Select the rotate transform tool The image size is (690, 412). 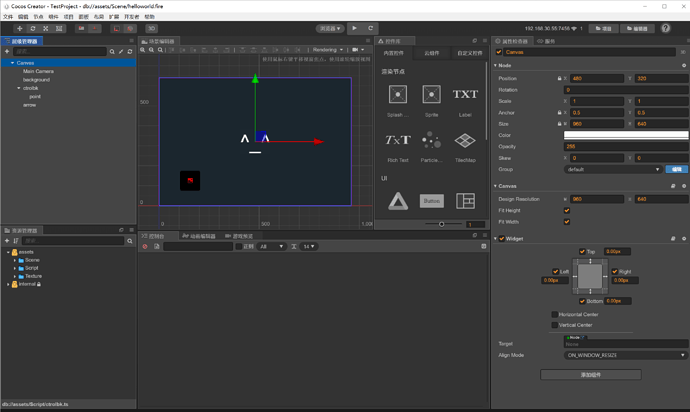coord(33,28)
